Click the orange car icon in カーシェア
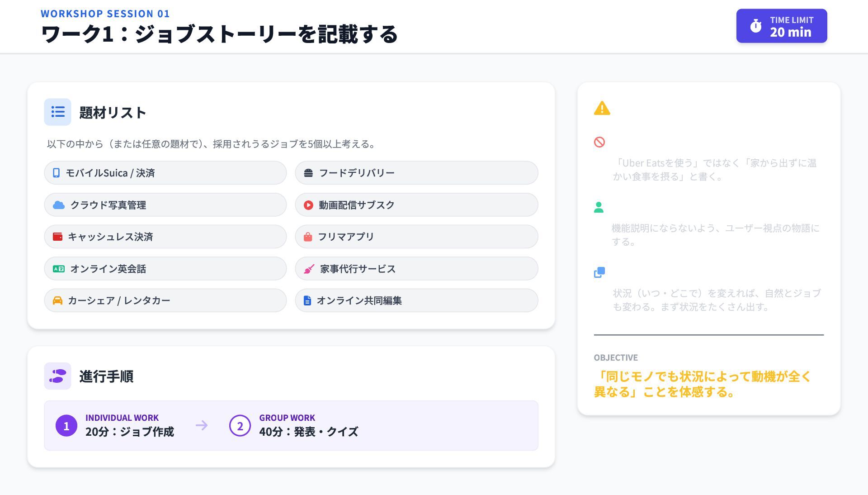Screen dimensions: 868x495 [x=57, y=300]
